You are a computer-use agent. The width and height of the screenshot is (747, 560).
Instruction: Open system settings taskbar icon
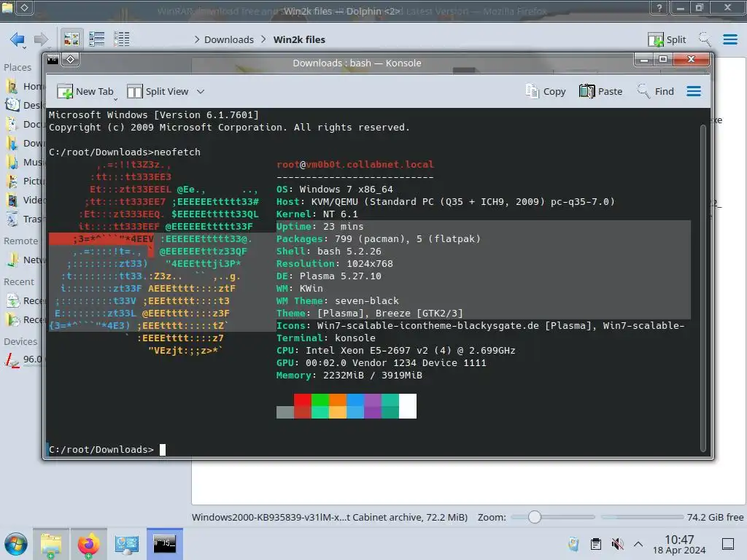(x=127, y=544)
